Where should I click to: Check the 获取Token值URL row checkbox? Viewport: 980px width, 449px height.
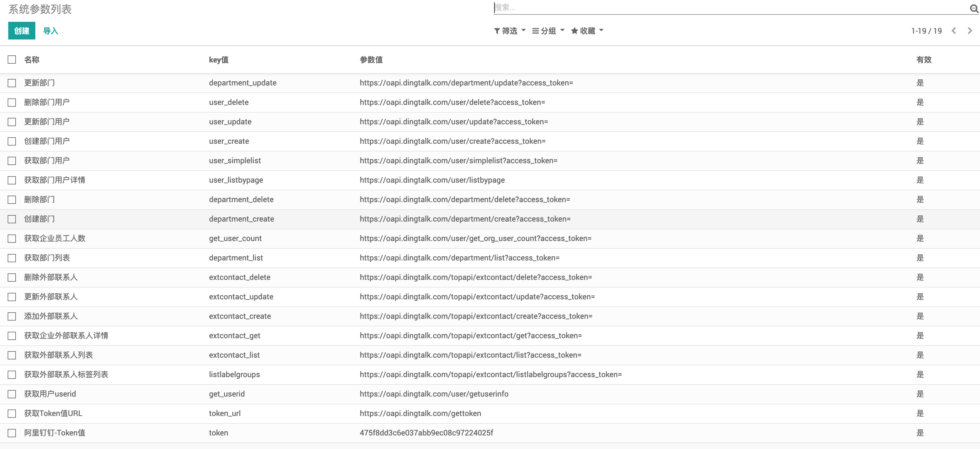tap(12, 414)
